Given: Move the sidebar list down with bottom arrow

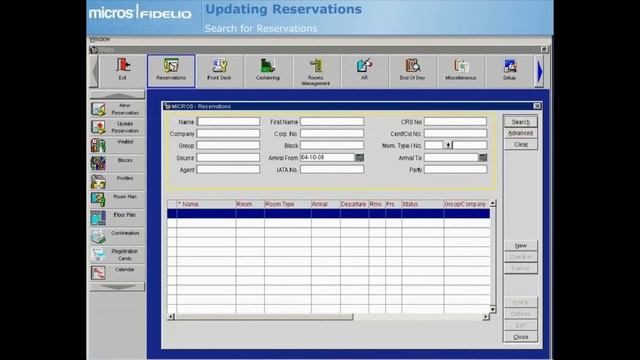Looking at the screenshot, I should point(117,287).
